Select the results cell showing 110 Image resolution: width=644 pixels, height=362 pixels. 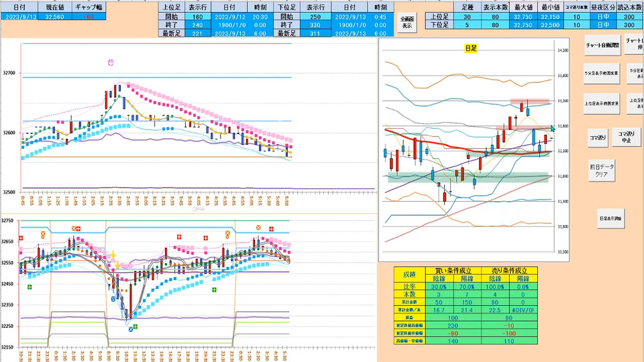[509, 341]
